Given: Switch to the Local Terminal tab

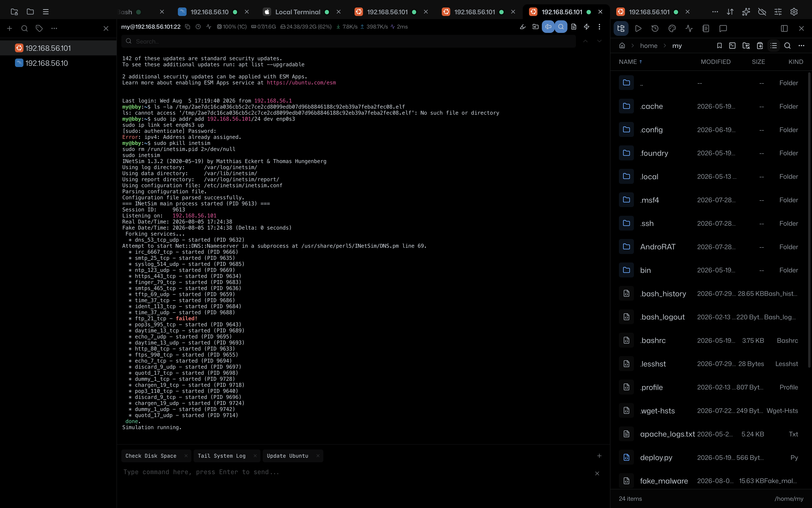Looking at the screenshot, I should [298, 12].
